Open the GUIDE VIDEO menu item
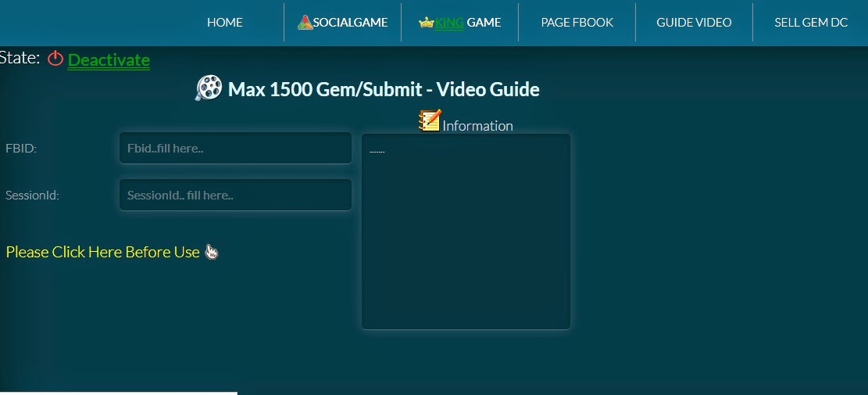 coord(694,23)
